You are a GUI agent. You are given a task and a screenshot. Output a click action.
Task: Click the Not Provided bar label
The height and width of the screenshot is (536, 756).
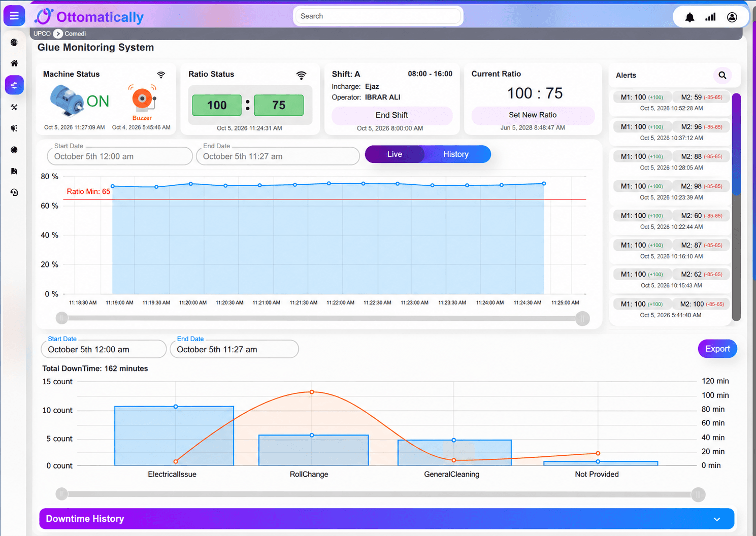(597, 474)
